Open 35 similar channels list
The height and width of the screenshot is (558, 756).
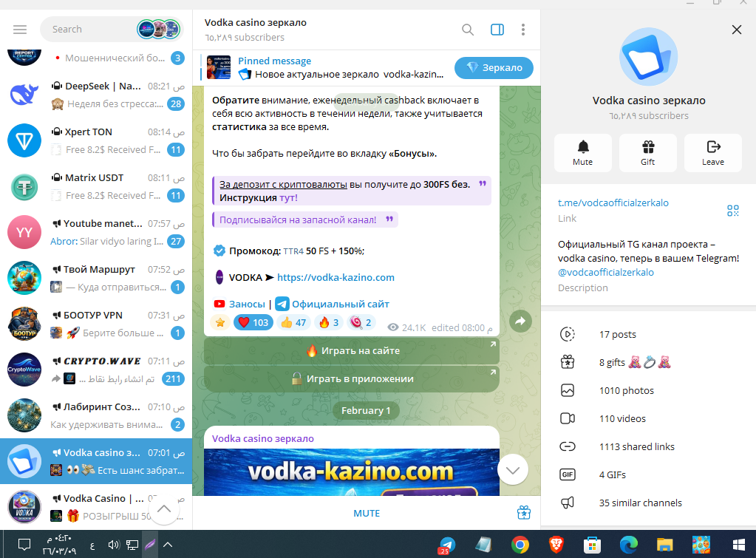point(648,503)
